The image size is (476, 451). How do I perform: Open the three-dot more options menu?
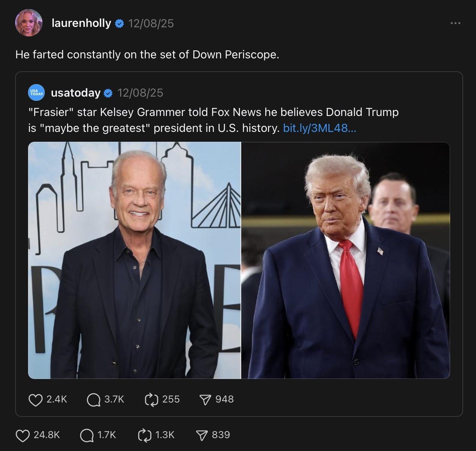click(x=455, y=23)
